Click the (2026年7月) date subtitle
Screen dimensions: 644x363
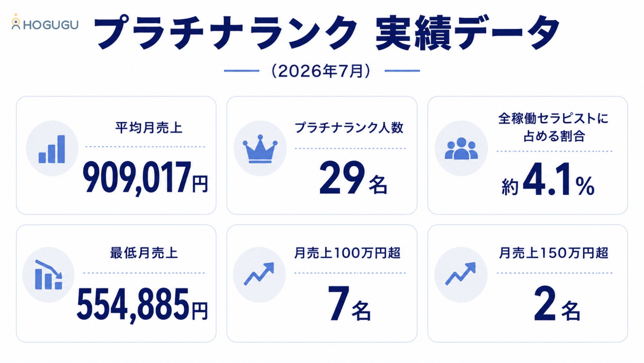pyautogui.click(x=321, y=71)
